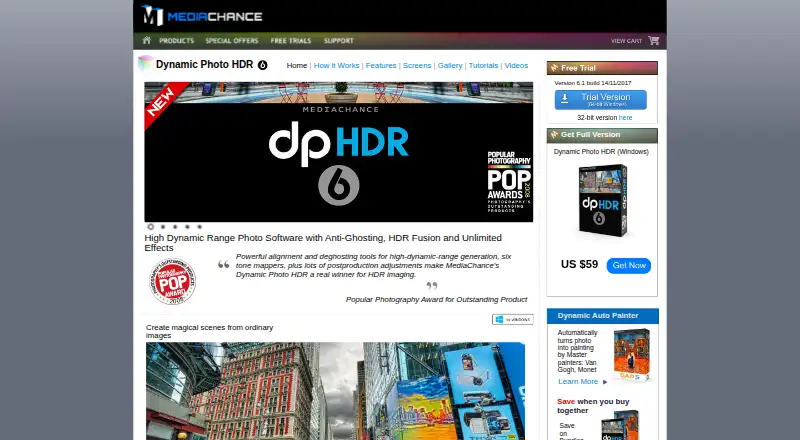
Task: Click Learn More for Dynamic Auto Painter
Action: pyautogui.click(x=578, y=382)
